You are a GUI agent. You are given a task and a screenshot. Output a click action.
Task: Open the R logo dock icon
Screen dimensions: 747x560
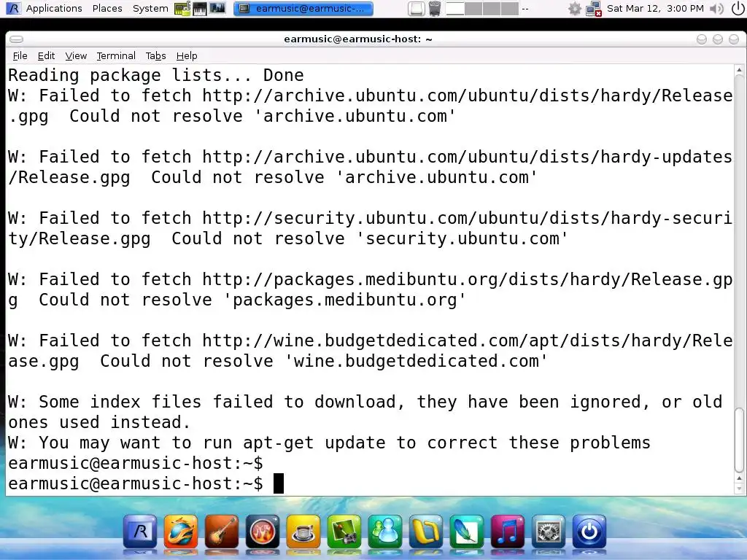(x=140, y=532)
